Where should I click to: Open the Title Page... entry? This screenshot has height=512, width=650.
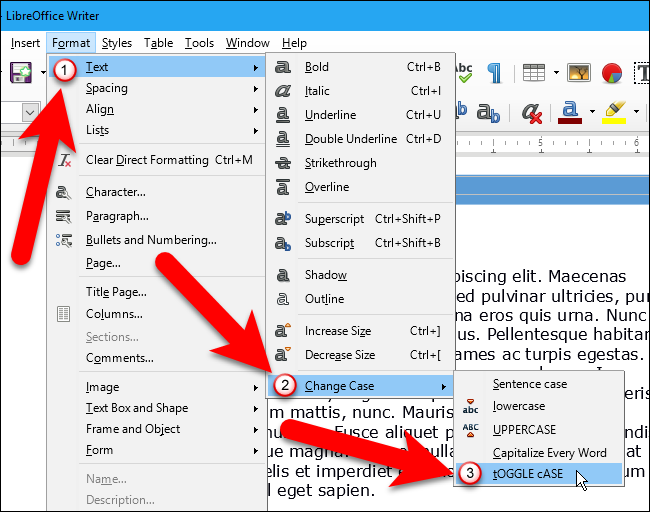coord(155,292)
